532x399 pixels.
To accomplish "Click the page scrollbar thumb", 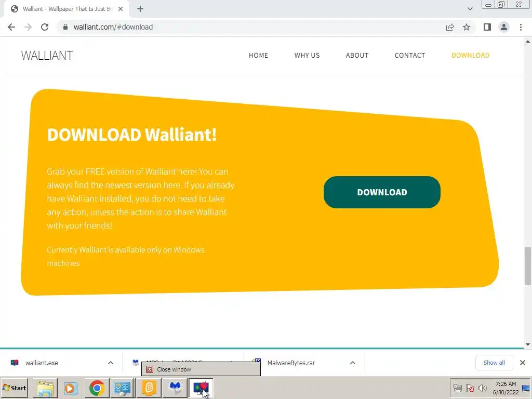I will pos(528,267).
